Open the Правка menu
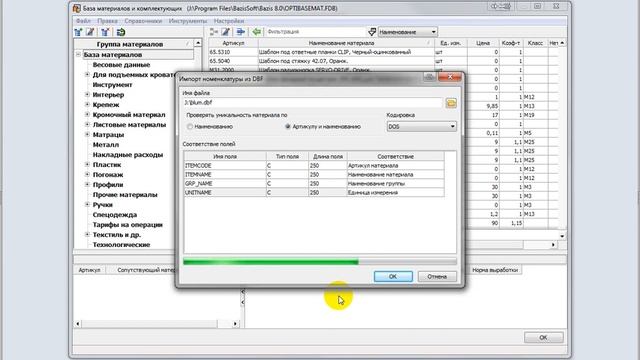The image size is (640, 360). click(x=107, y=21)
